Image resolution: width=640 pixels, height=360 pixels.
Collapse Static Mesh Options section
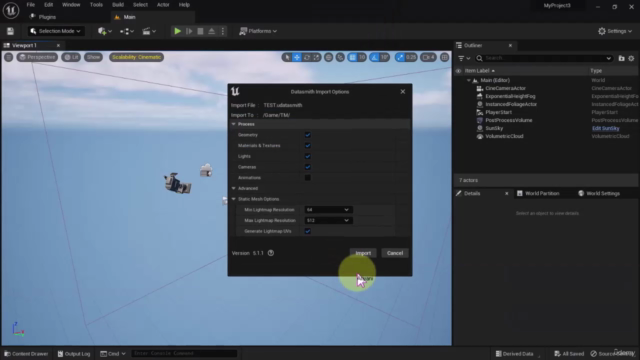[233, 199]
